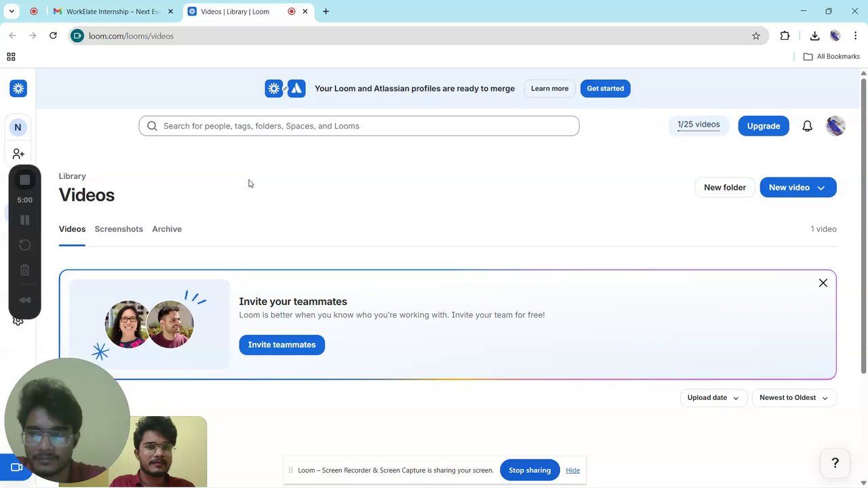Screen dimensions: 868x488
Task: Open the Loom home logo in sidebar
Action: [18, 88]
